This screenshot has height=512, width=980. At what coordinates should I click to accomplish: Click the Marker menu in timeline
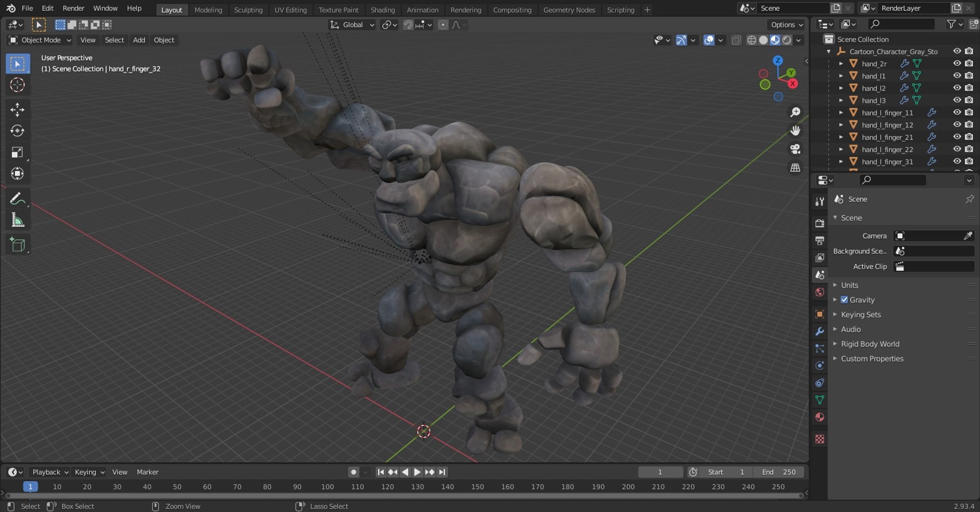pyautogui.click(x=148, y=472)
